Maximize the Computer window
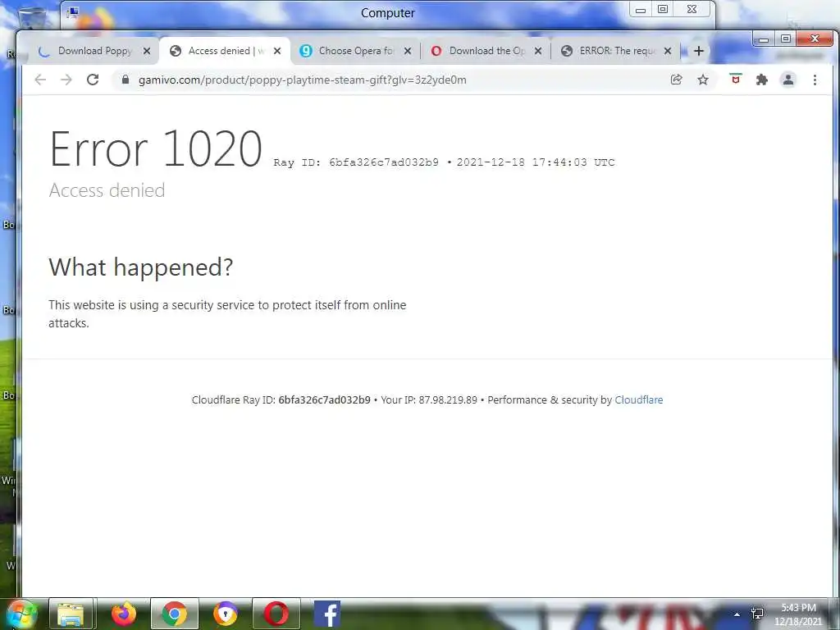The image size is (840, 630). 663,10
